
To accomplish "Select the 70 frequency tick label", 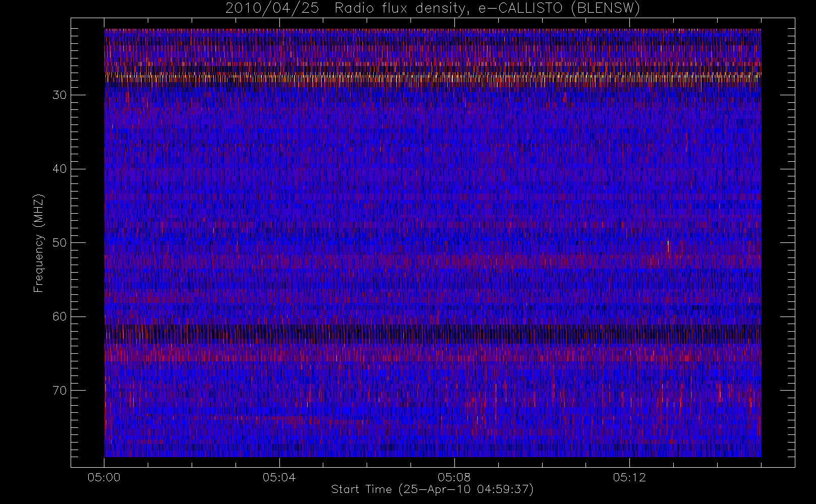I will [60, 391].
